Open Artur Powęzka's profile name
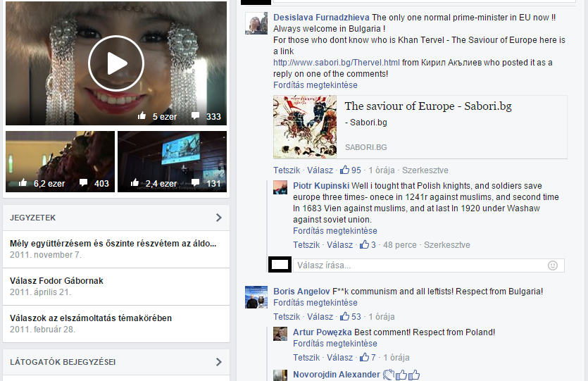588x381 pixels. point(322,332)
